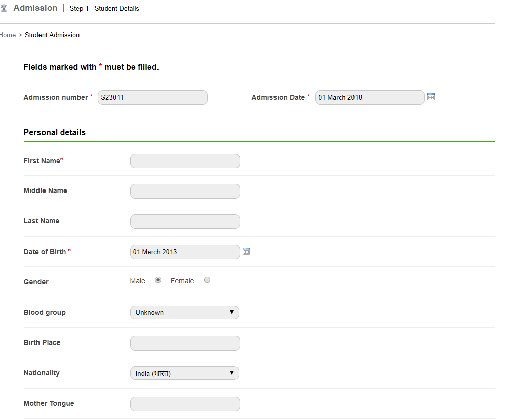Focus the First Name input field
Image resolution: width=512 pixels, height=420 pixels.
[x=185, y=161]
